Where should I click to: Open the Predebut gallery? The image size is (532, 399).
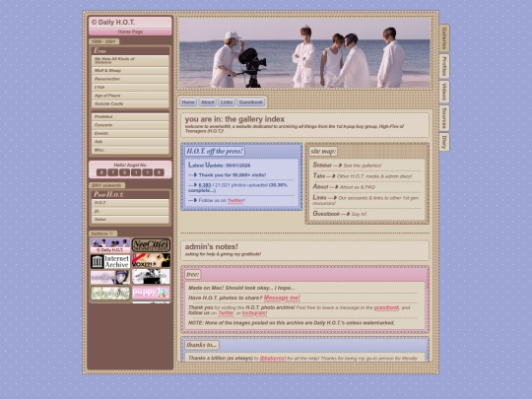pos(130,116)
